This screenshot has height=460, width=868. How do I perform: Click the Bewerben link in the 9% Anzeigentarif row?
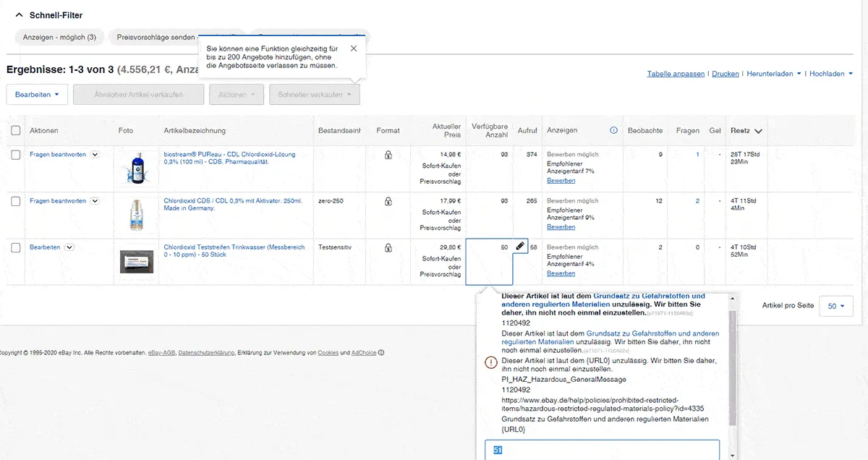tap(561, 227)
